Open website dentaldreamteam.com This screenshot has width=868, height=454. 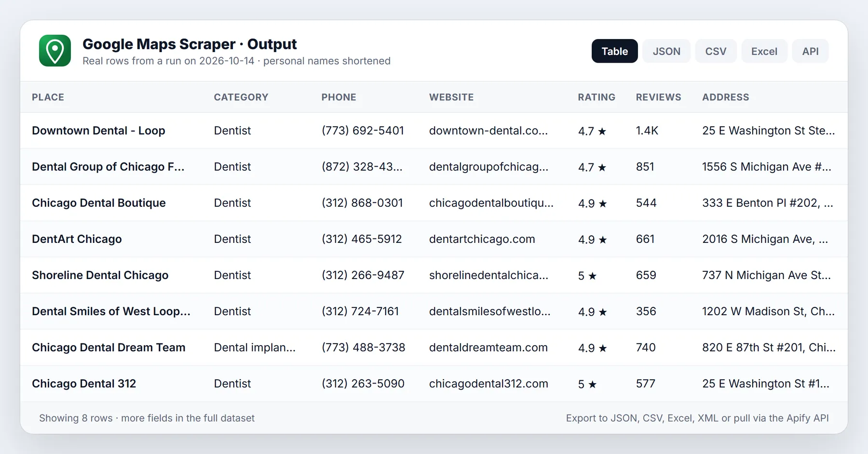click(x=488, y=347)
